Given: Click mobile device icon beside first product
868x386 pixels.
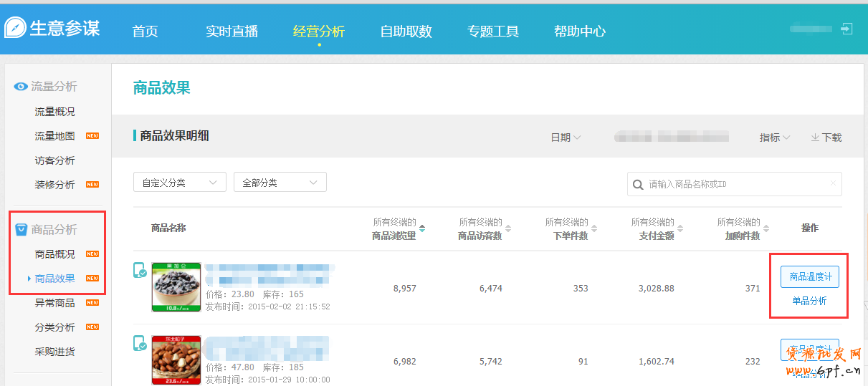Looking at the screenshot, I should click(140, 271).
